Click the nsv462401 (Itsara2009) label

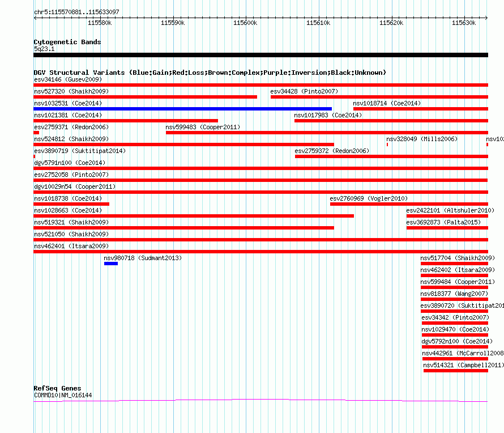pos(71,246)
